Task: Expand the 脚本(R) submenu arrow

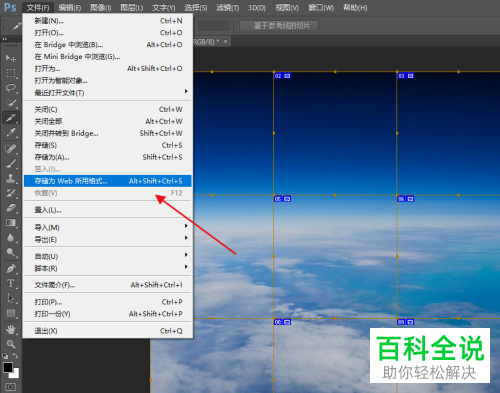Action: pos(186,267)
